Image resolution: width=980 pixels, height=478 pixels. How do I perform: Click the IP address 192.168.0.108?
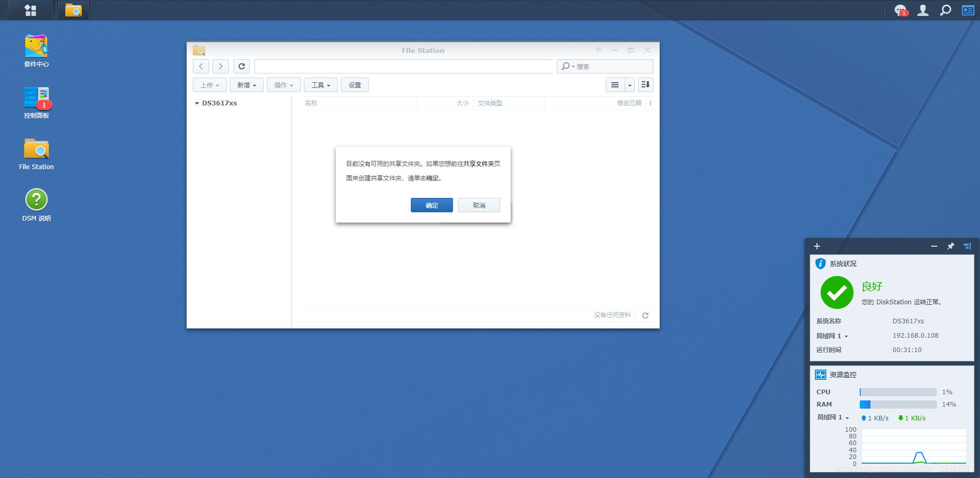tap(915, 336)
